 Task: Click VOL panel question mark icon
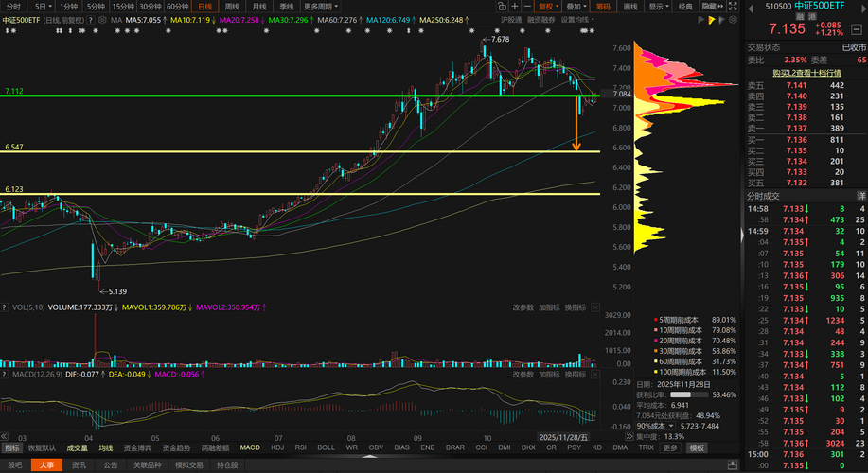4,307
